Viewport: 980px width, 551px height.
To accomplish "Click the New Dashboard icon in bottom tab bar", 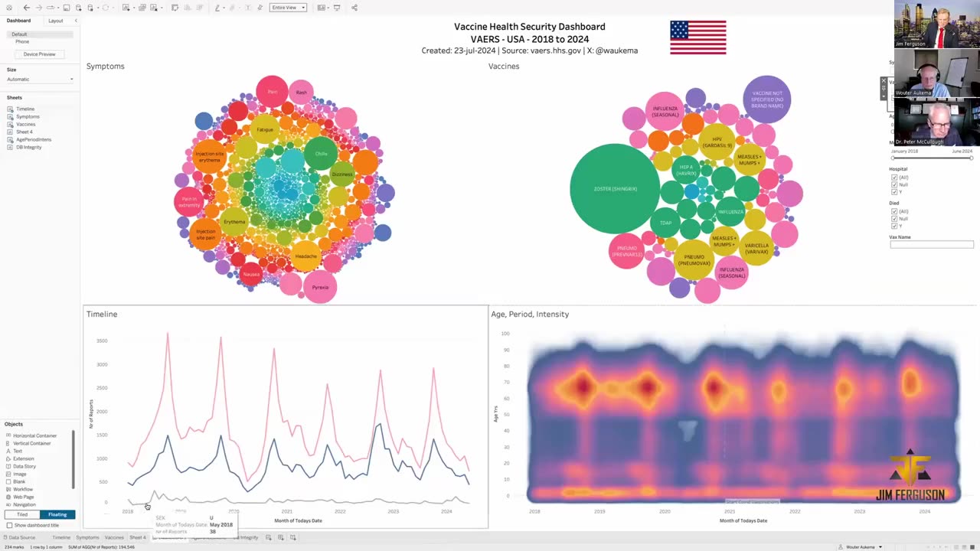I will tap(281, 537).
